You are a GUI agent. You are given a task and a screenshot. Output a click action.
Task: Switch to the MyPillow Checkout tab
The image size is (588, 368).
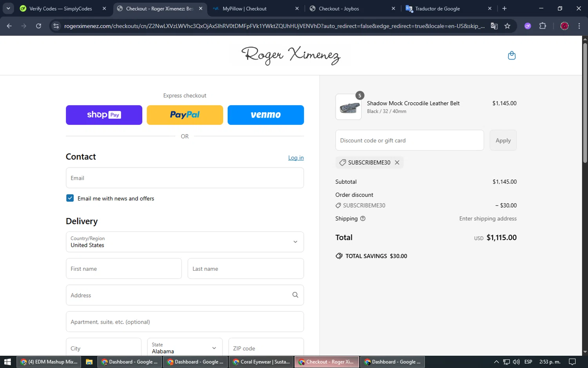coord(256,8)
